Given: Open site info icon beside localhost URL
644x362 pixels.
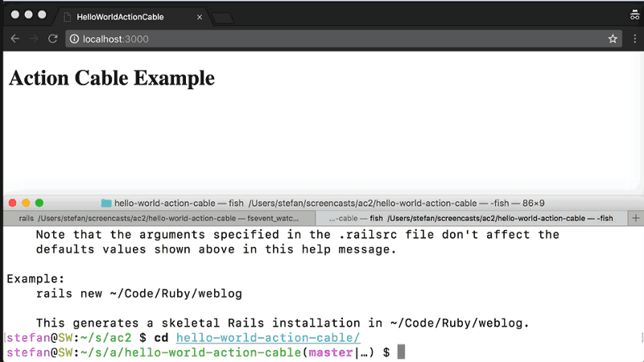Looking at the screenshot, I should (73, 39).
